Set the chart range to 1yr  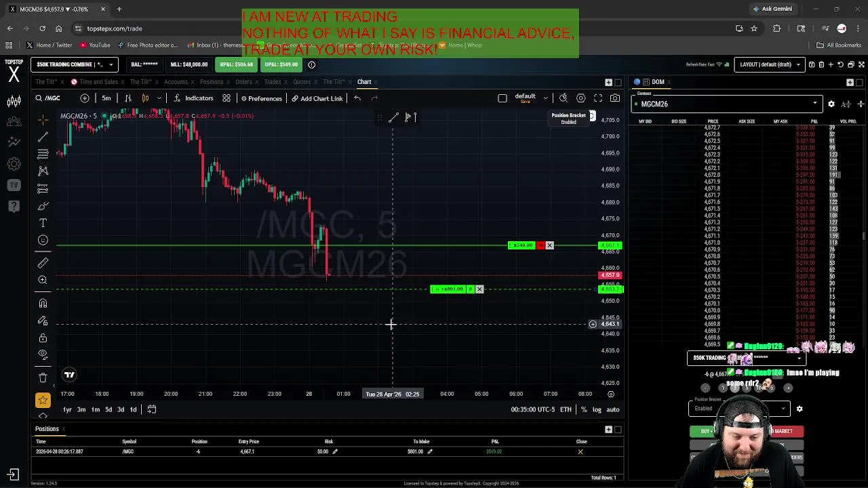tap(67, 409)
